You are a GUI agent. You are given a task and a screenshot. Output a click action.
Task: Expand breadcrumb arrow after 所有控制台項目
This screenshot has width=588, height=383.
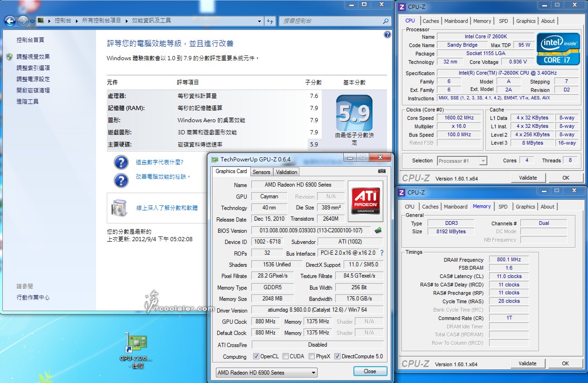coord(126,21)
